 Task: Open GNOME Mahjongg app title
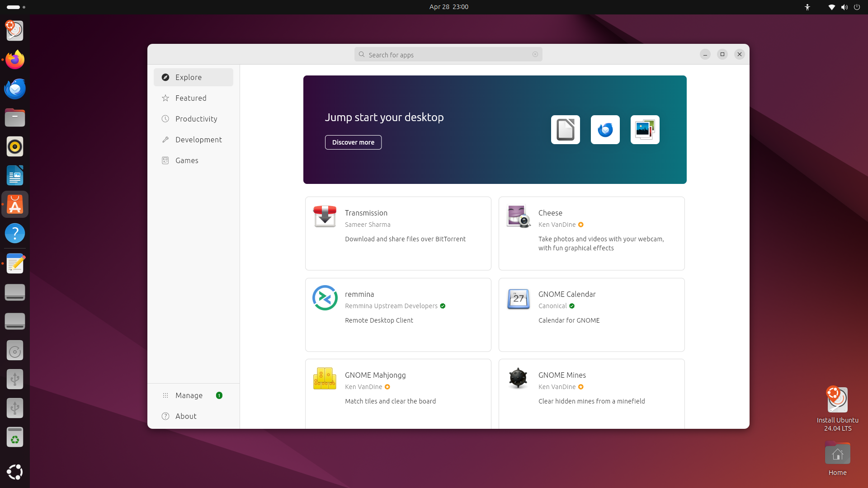pos(375,375)
